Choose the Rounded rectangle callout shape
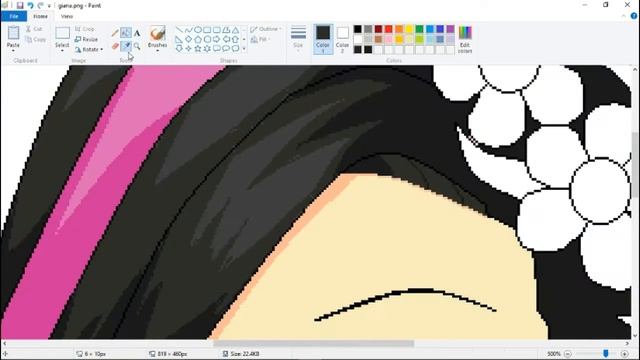Image resolution: width=640 pixels, height=360 pixels. 217,49
